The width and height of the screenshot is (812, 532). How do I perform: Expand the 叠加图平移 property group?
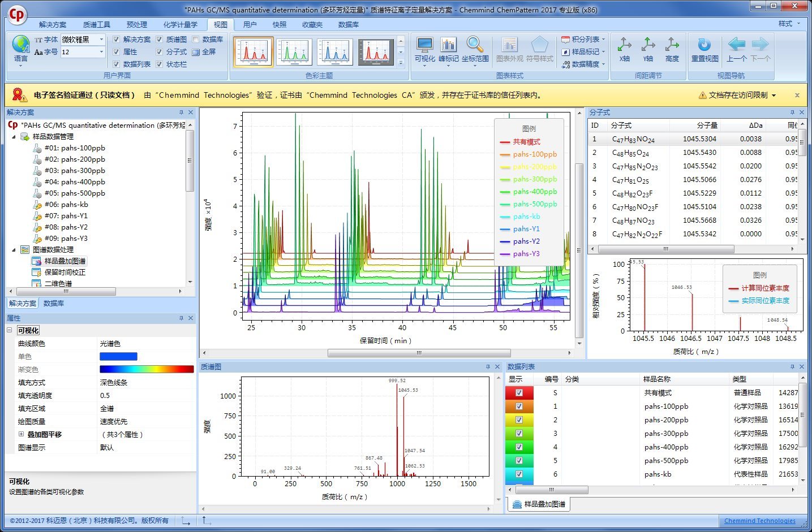(x=22, y=434)
